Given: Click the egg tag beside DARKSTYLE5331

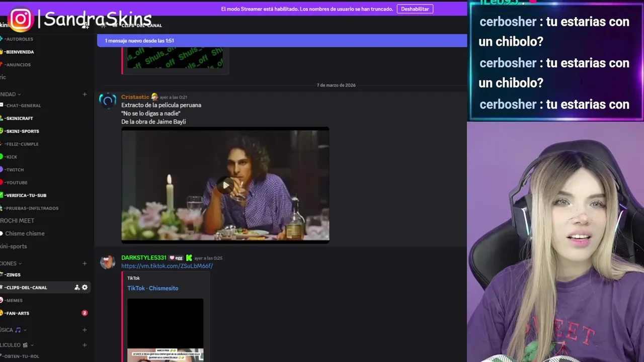Looking at the screenshot, I should 176,258.
